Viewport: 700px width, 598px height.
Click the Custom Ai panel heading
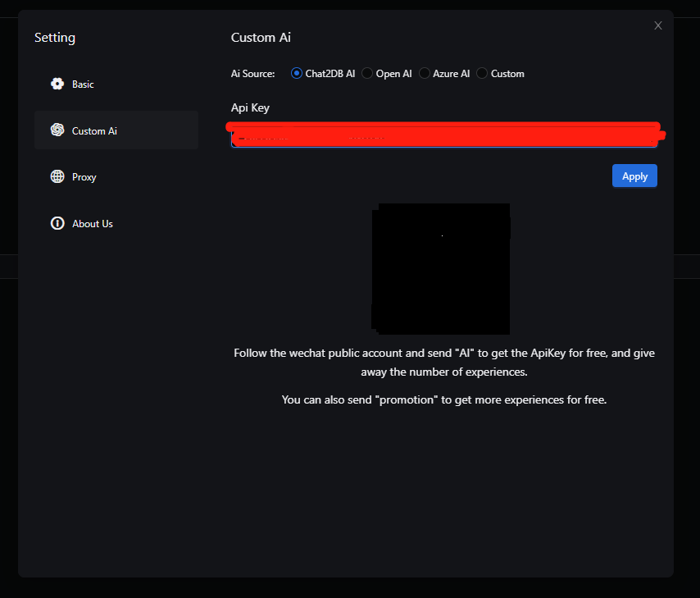pyautogui.click(x=261, y=38)
